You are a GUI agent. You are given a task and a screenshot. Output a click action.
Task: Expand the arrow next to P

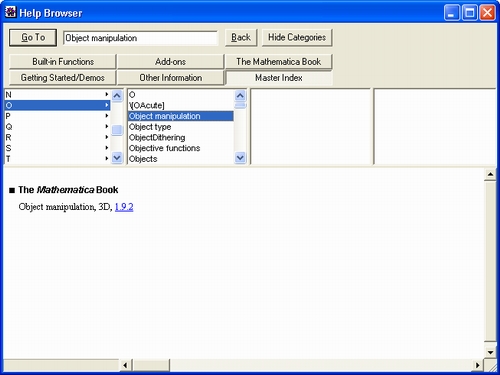(107, 116)
